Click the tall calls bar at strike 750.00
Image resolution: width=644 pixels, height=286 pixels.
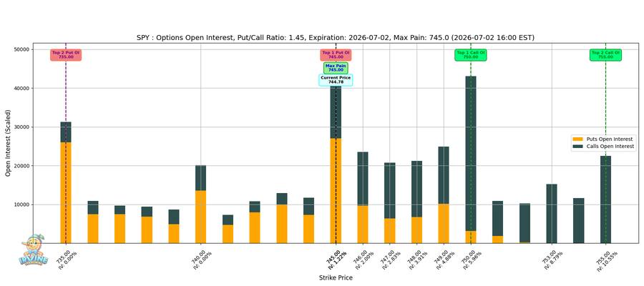point(471,154)
